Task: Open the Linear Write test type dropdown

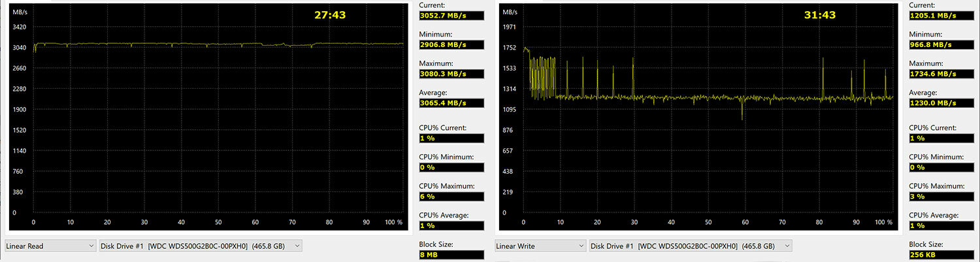Action: tap(540, 246)
